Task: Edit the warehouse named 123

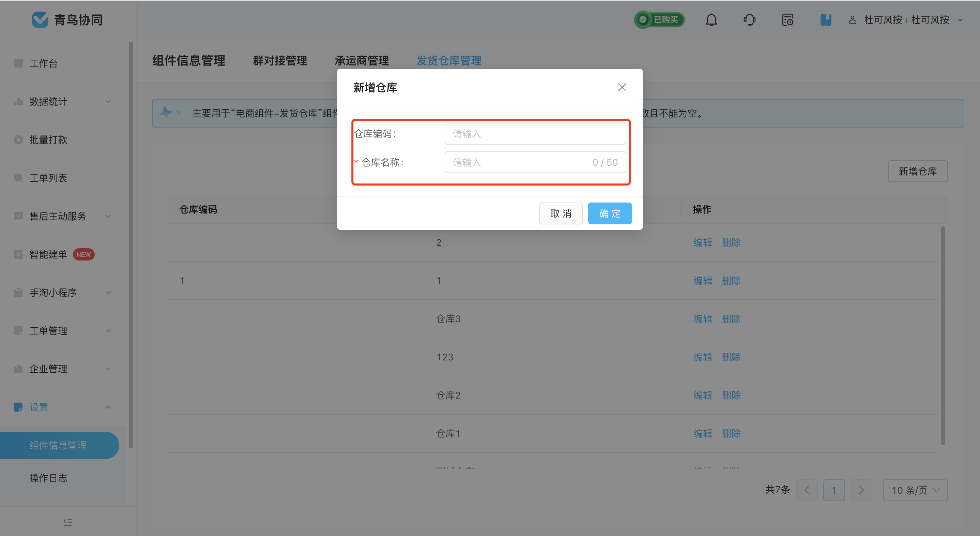Action: coord(703,357)
